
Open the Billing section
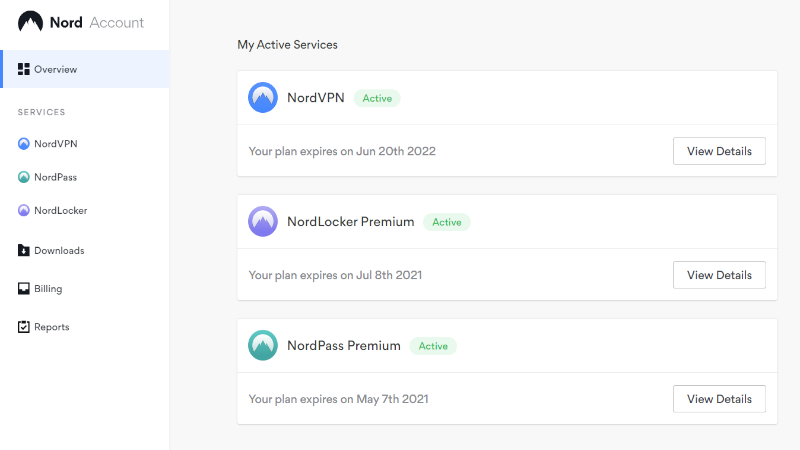[48, 289]
